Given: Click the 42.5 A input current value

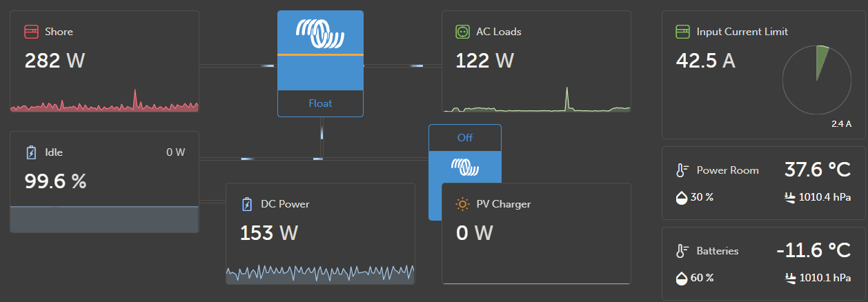Looking at the screenshot, I should point(706,61).
